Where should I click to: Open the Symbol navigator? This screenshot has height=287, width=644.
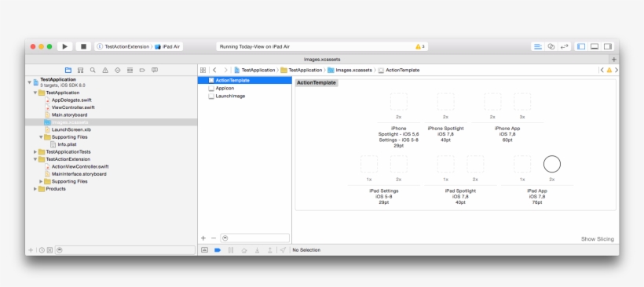pos(80,70)
